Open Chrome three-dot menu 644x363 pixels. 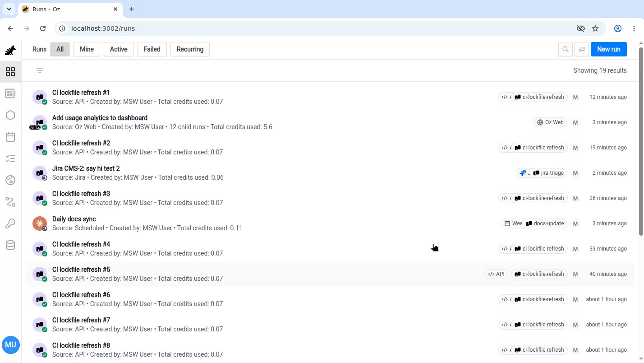pyautogui.click(x=635, y=28)
